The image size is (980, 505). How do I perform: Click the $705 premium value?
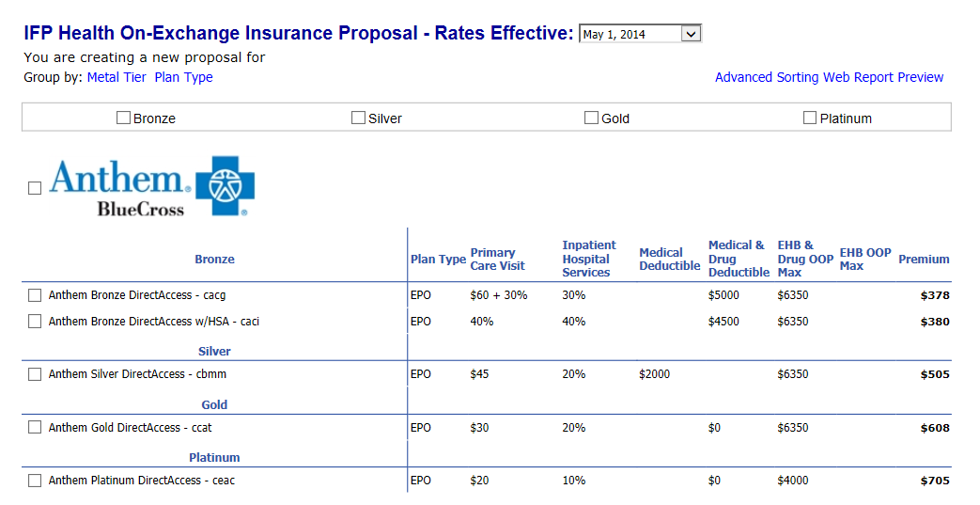(x=935, y=481)
